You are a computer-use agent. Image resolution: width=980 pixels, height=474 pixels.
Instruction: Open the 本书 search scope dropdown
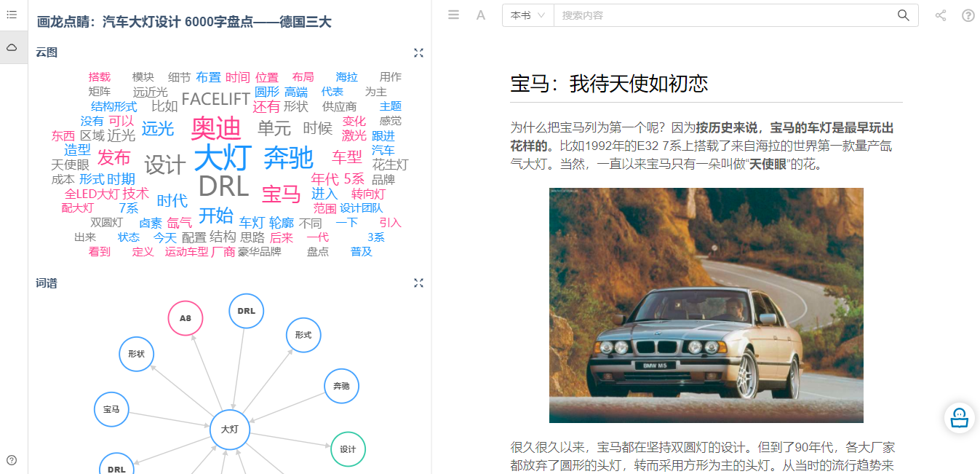tap(528, 15)
